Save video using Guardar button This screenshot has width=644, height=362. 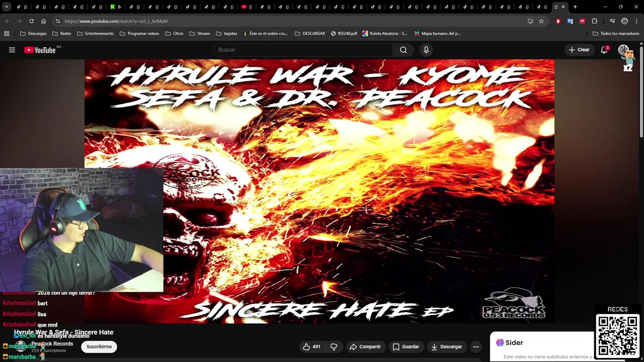tap(406, 346)
